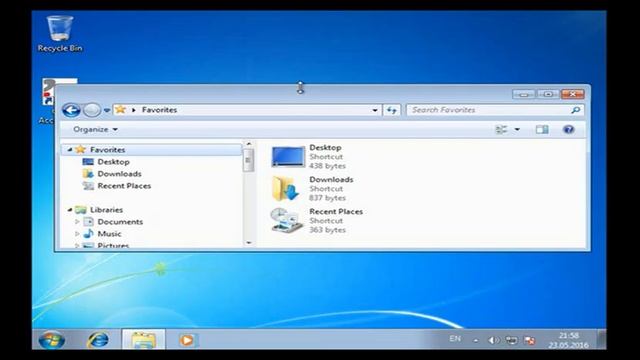Select Documents library in navigation pane
The height and width of the screenshot is (360, 640).
(x=120, y=222)
